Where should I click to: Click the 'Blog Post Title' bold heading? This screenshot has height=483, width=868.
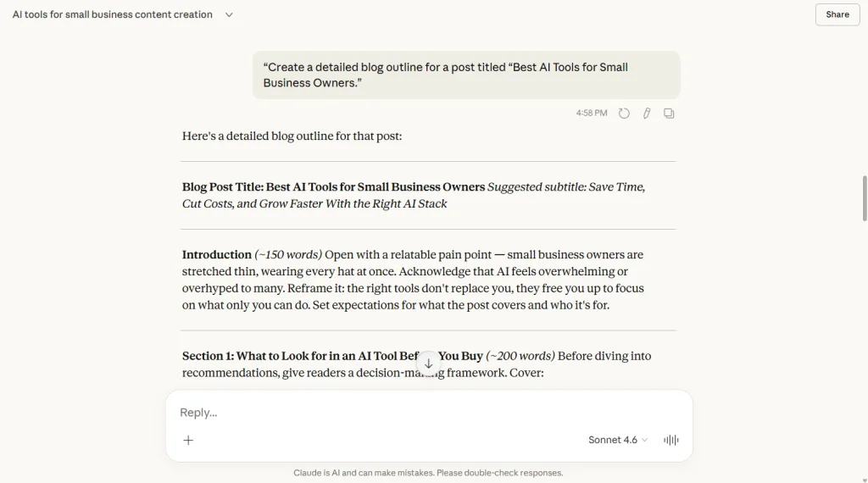(333, 187)
